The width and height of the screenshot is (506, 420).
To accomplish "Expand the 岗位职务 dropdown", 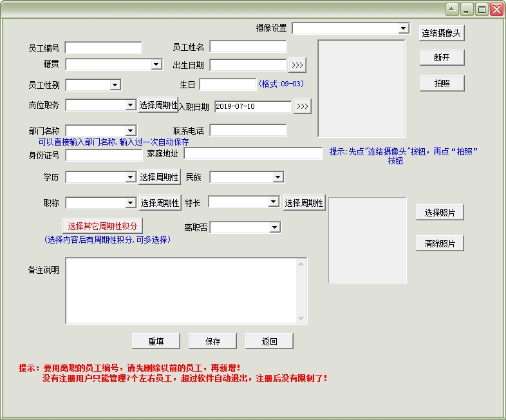I will [x=130, y=105].
